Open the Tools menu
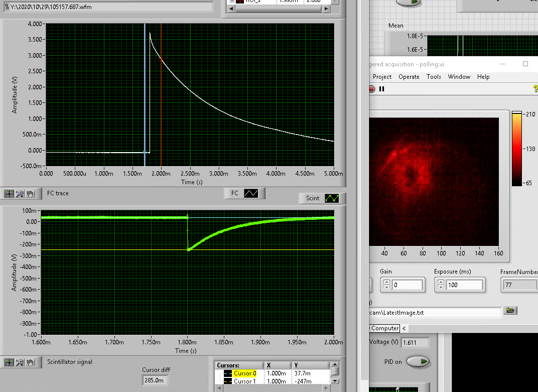Screen dimensions: 538x392 click(434, 77)
